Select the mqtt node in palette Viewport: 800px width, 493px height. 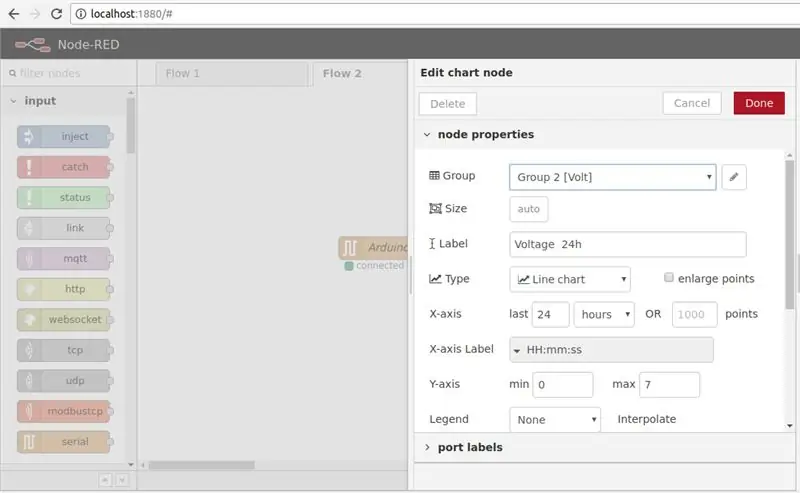click(64, 259)
